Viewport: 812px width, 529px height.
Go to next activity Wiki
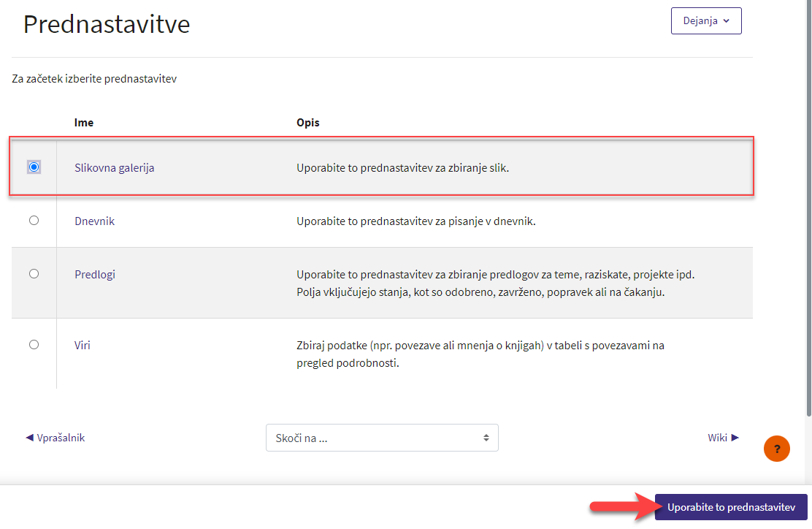pos(723,438)
